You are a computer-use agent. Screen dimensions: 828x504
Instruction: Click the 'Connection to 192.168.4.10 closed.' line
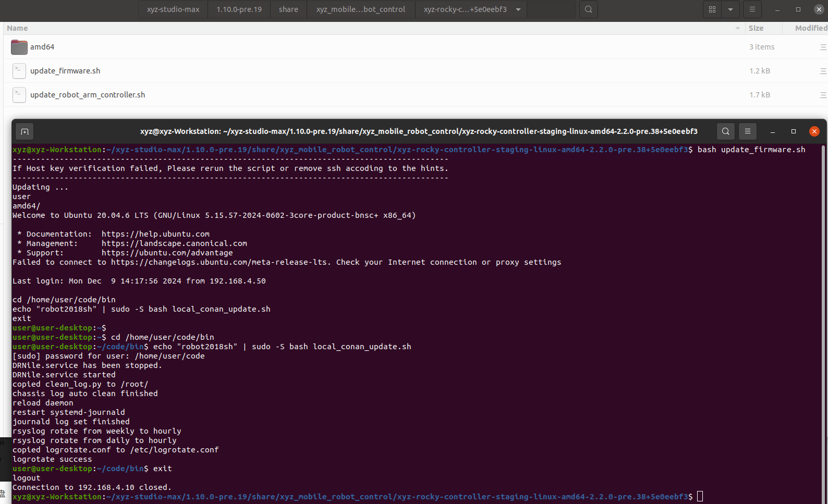coord(92,487)
